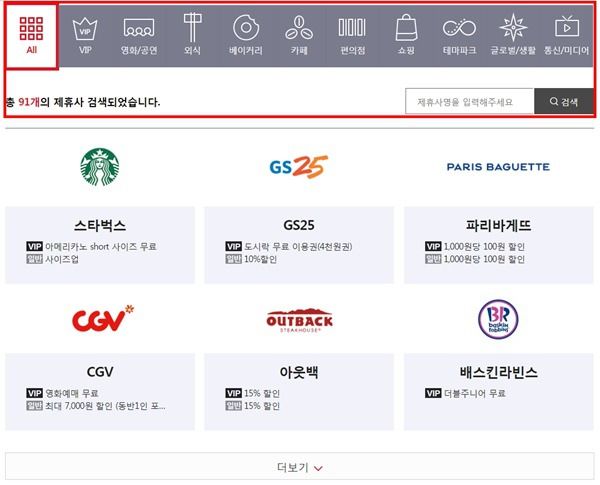Click '도시락 무료 이용권(4천원권)' text
Viewport: 600px width, 485px height.
tap(298, 247)
